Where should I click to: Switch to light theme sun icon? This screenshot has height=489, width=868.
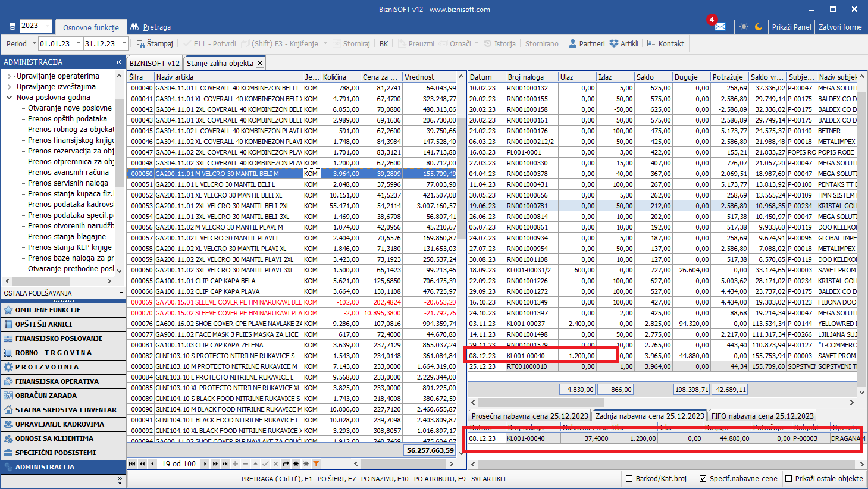[x=744, y=27]
